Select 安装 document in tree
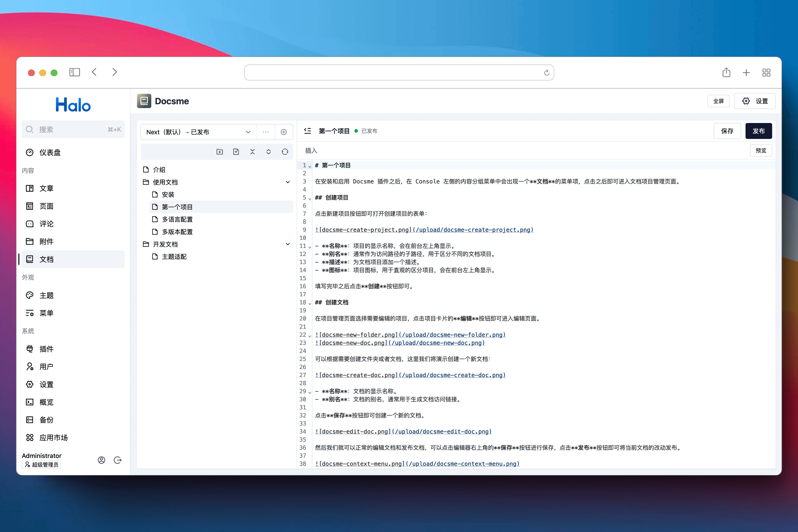The image size is (798, 532). [x=221, y=195]
